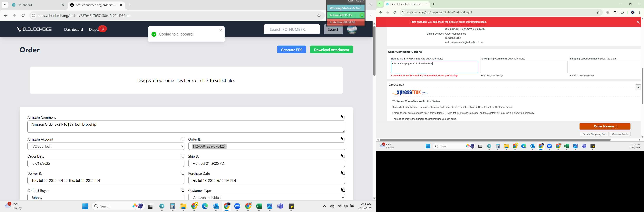
Task: Open Microsoft Teams in the taskbar under Synnex window
Action: coord(584,146)
